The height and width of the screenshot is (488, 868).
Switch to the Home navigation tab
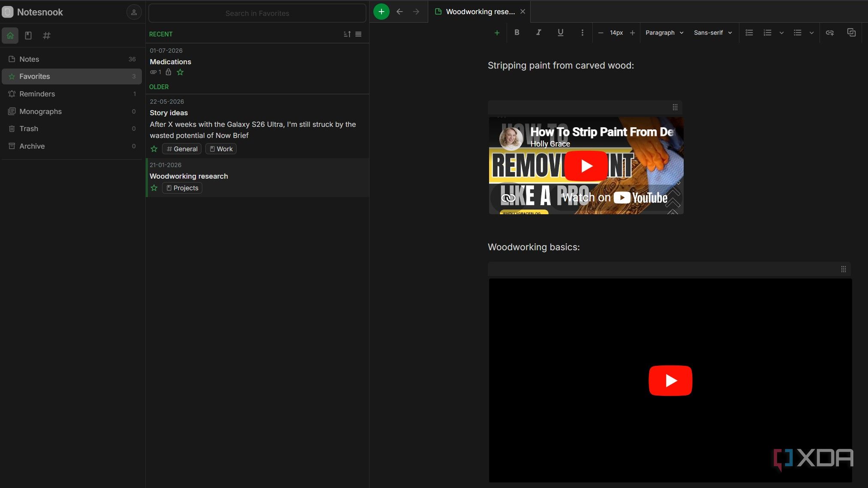tap(10, 36)
